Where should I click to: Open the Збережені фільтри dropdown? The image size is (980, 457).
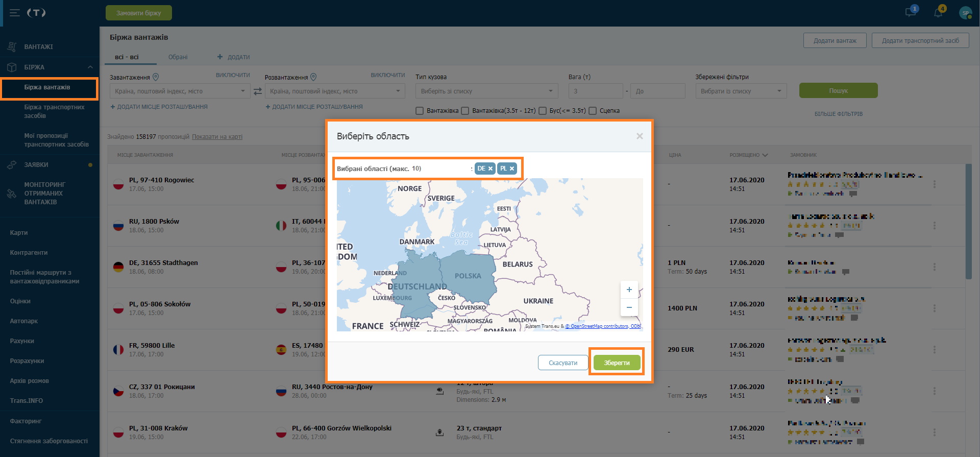pyautogui.click(x=741, y=91)
